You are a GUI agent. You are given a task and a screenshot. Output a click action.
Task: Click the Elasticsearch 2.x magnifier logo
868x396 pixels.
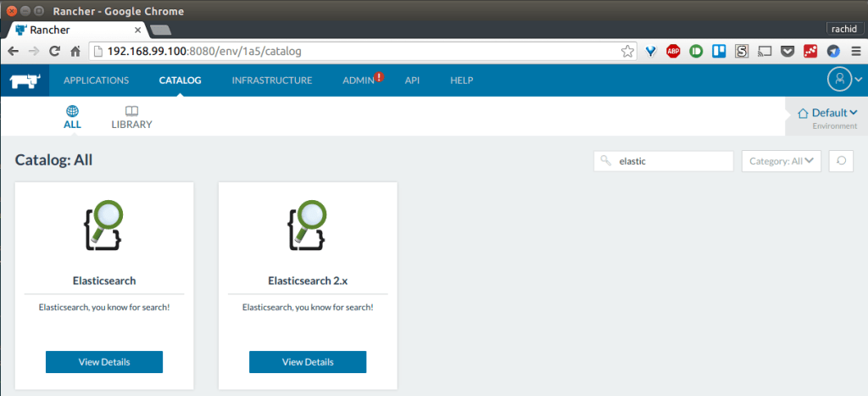tap(307, 225)
